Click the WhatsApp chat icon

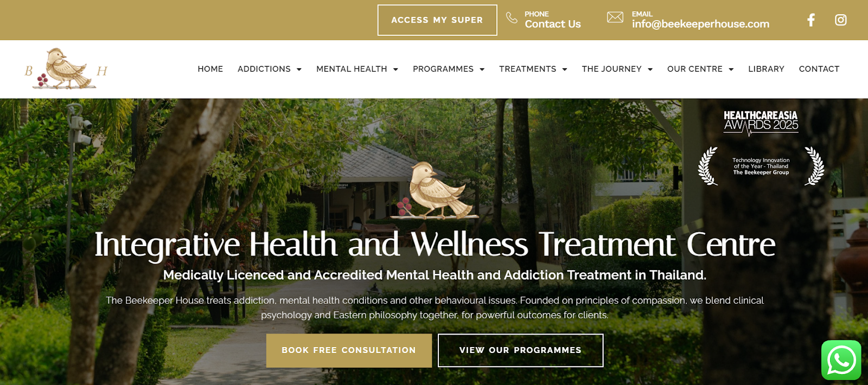point(841,360)
